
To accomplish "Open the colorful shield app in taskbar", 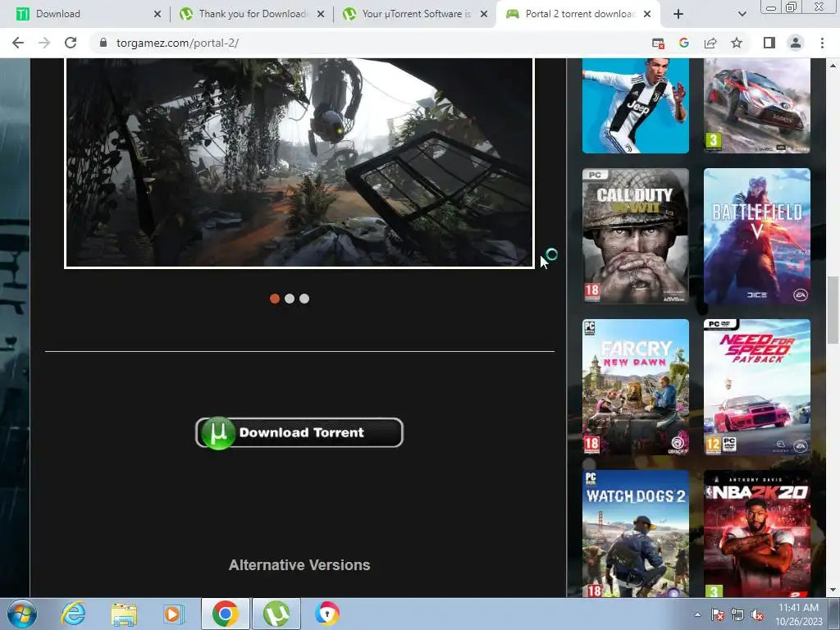I will coord(326,614).
